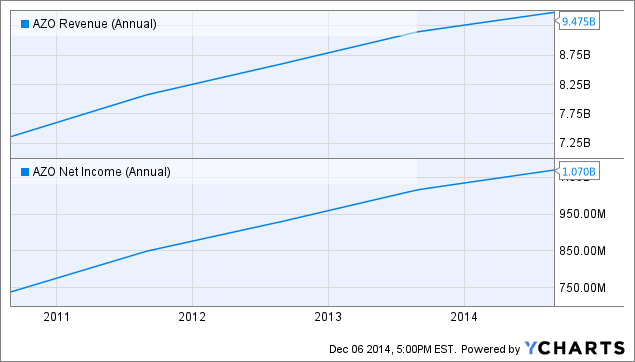Screen dimensions: 635x362
Task: Click the Dec 06 2014 timestamp text
Action: click(x=392, y=349)
